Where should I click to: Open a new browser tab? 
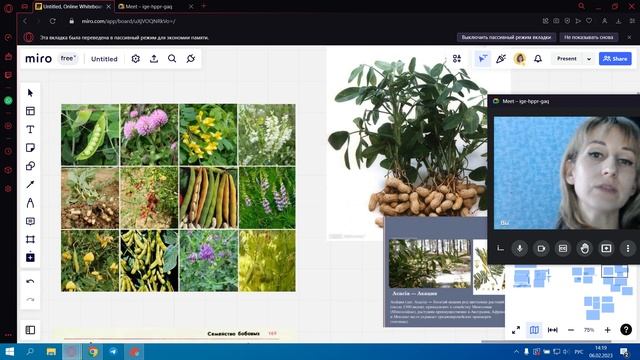coord(204,6)
